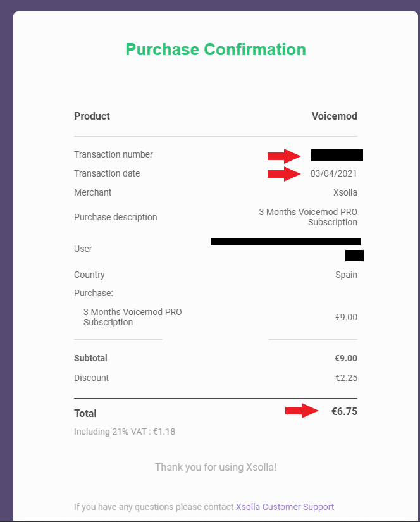Select the transaction date 03/04/2021
The height and width of the screenshot is (522, 420).
tap(333, 173)
